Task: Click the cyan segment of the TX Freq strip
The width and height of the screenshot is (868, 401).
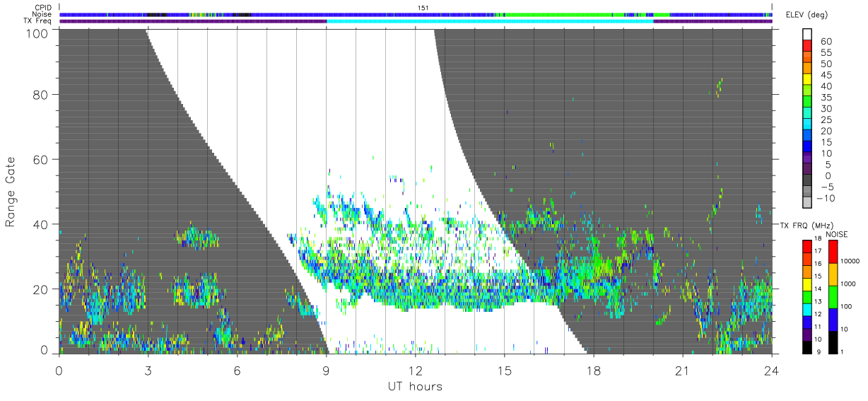Action: click(490, 21)
